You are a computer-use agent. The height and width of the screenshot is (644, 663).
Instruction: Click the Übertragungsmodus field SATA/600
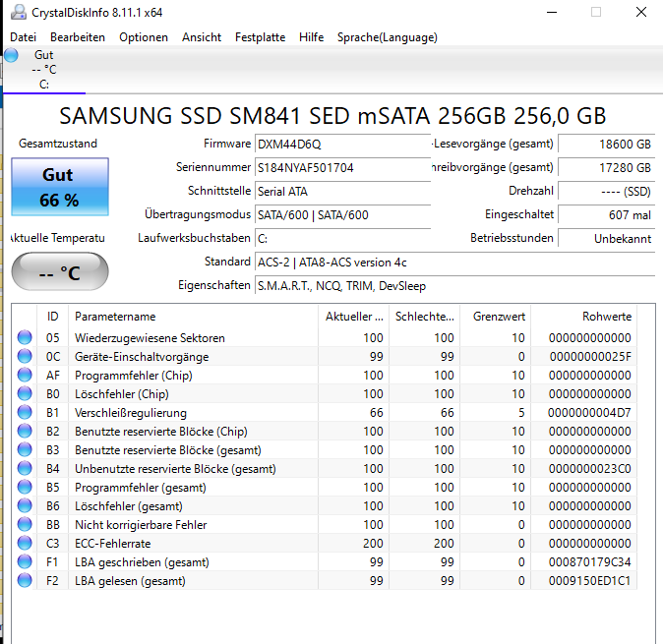click(x=343, y=215)
